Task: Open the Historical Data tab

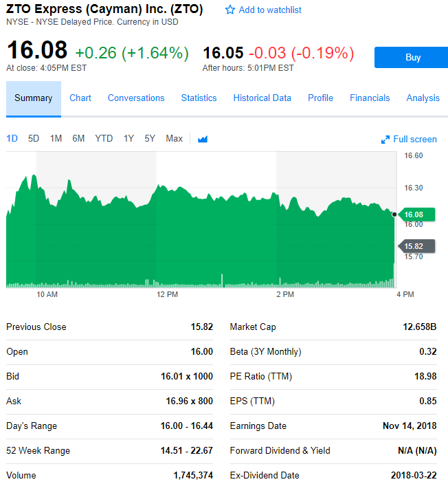Action: 262,98
